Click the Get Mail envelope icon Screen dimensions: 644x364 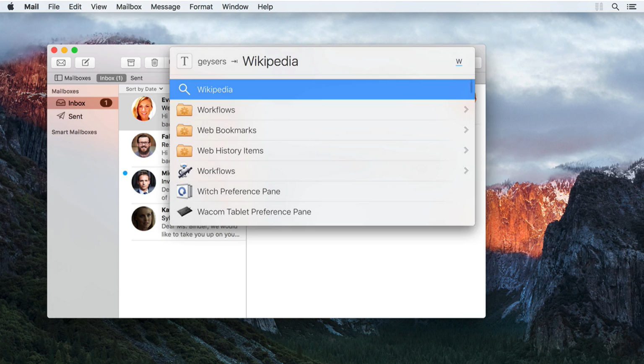coord(61,62)
